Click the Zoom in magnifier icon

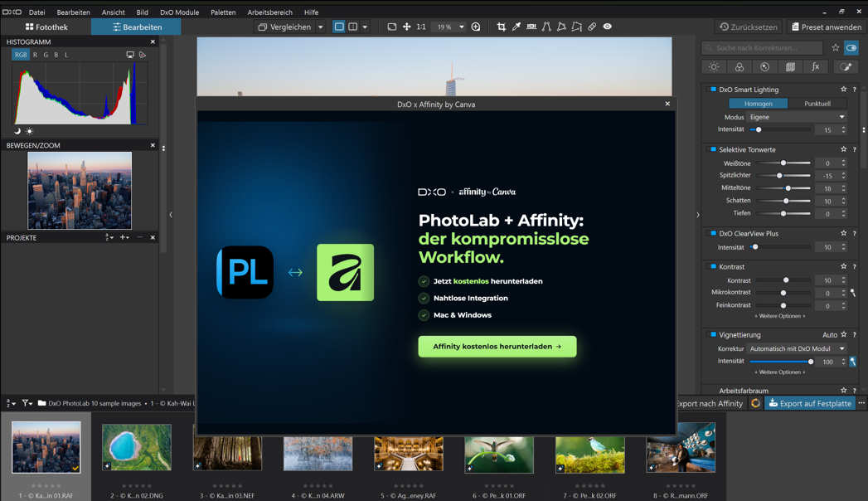point(476,27)
